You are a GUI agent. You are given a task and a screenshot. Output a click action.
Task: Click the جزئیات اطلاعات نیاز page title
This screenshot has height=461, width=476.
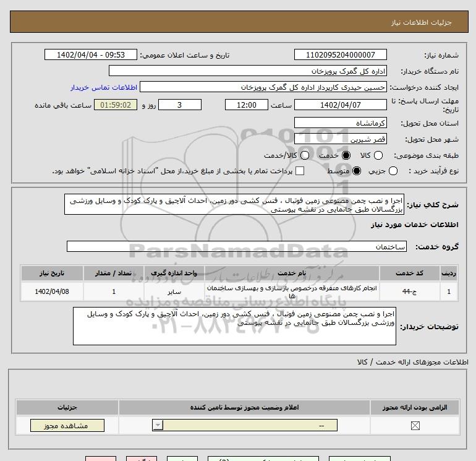coord(422,22)
